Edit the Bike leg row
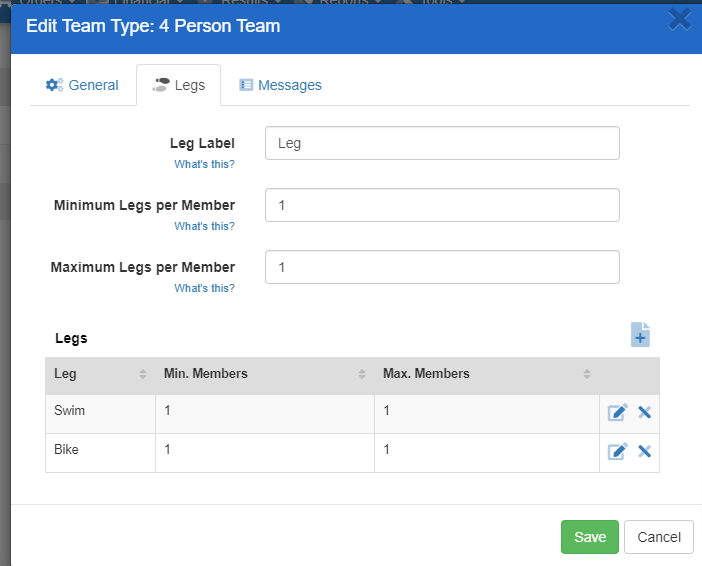Screen dimensions: 702x566 pos(617,451)
